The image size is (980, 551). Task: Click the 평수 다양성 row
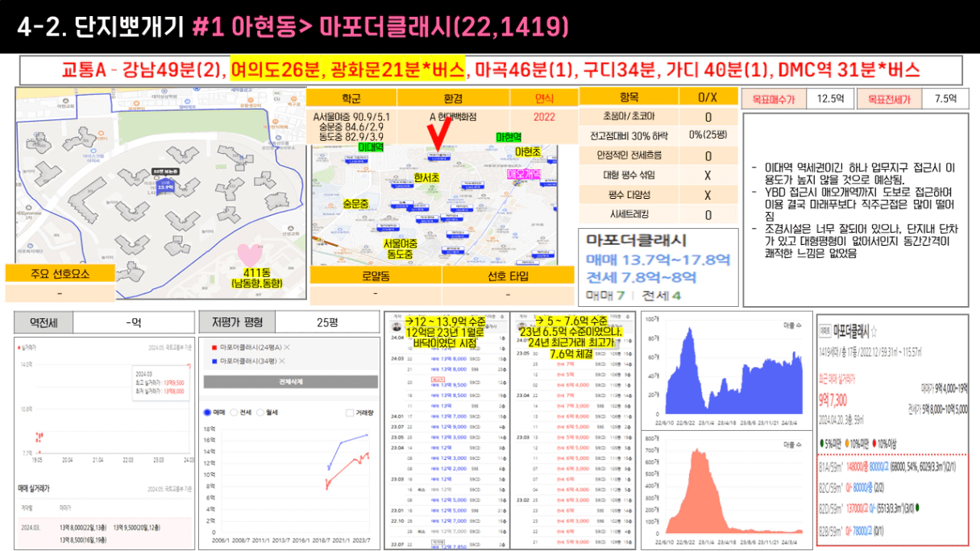658,195
